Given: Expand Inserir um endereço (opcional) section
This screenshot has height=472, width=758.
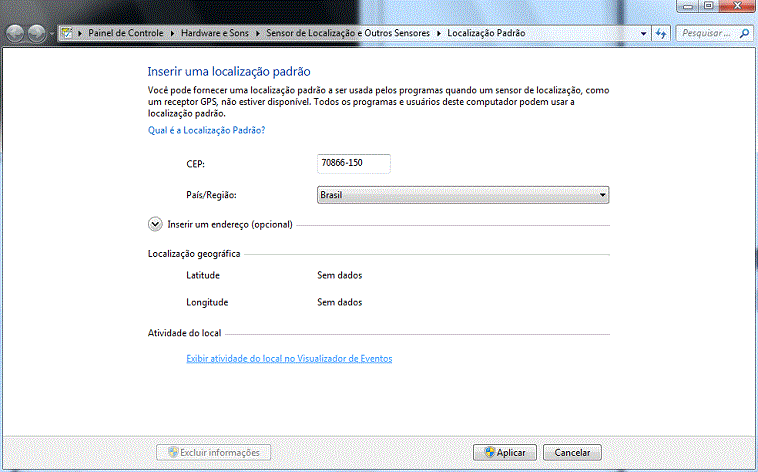Looking at the screenshot, I should tap(155, 224).
